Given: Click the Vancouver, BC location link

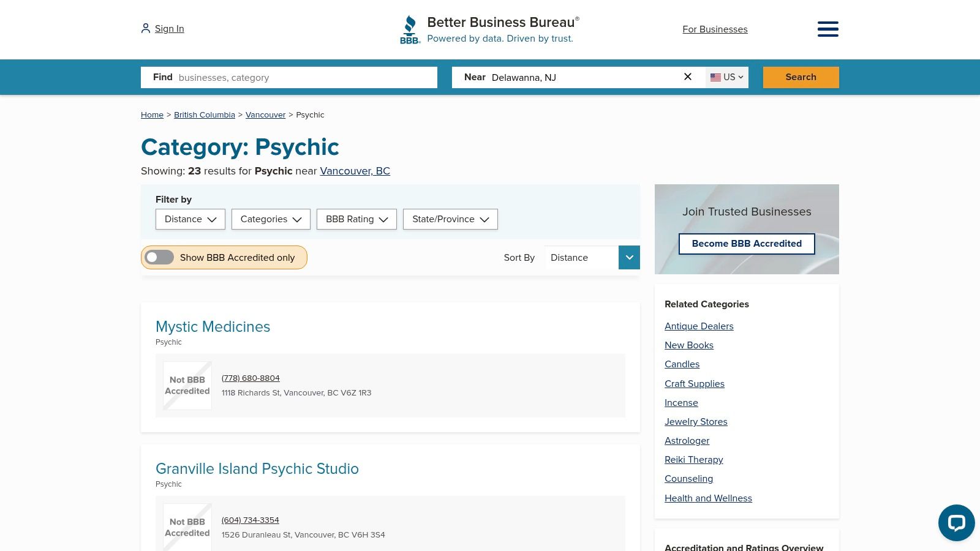Looking at the screenshot, I should pos(355,171).
